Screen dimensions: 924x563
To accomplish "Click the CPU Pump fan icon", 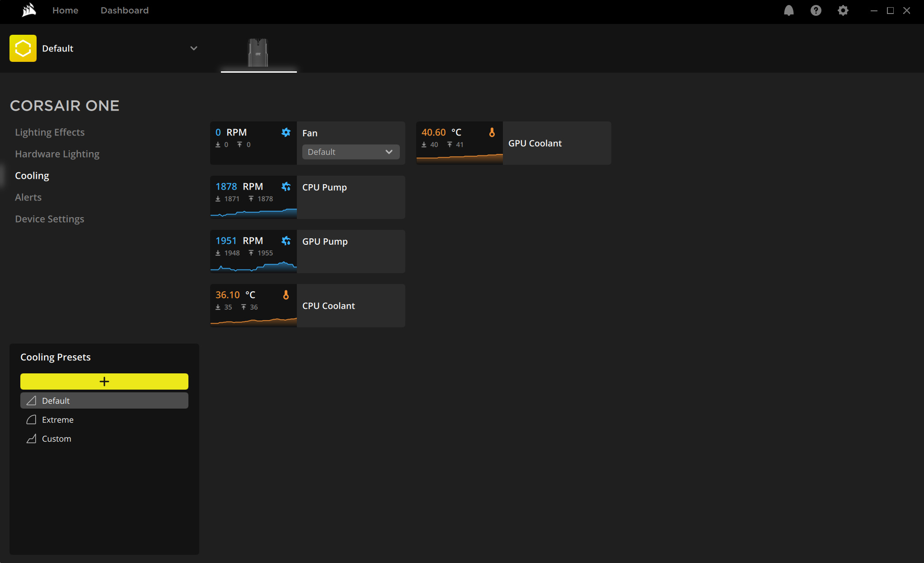I will [286, 186].
